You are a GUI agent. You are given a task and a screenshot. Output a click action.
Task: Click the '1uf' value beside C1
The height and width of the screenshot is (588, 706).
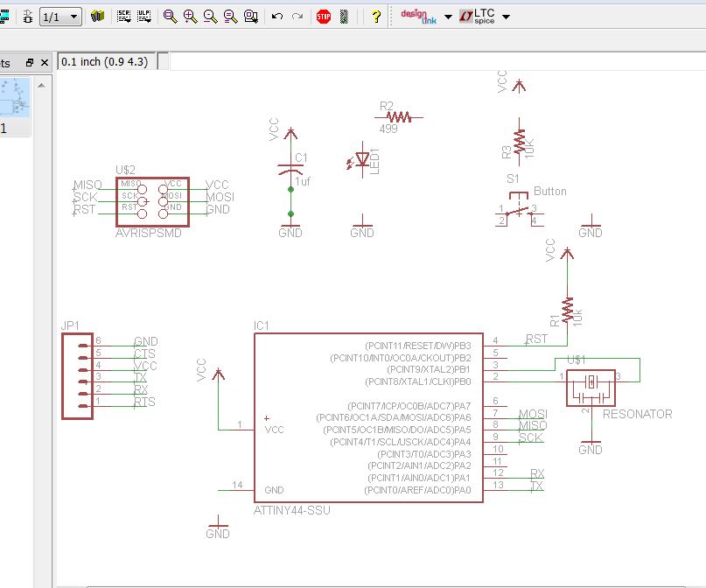tap(303, 181)
